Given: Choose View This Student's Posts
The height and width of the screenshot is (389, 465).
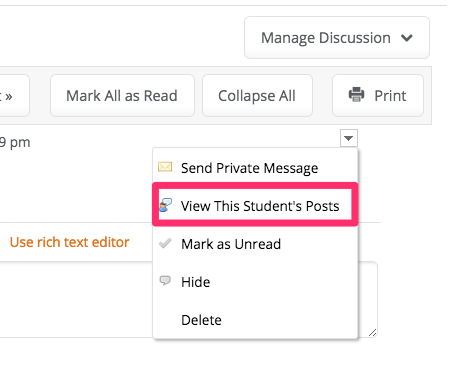Looking at the screenshot, I should click(x=255, y=206).
